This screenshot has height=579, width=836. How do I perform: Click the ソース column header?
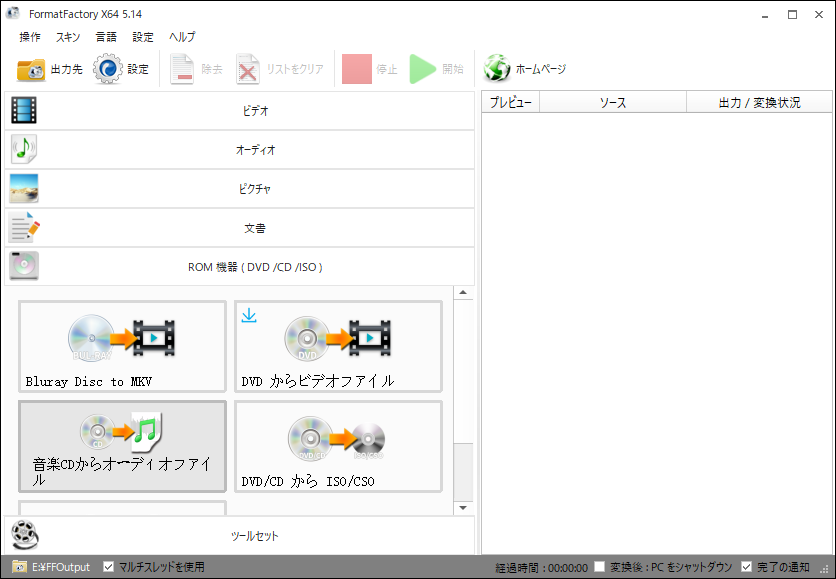coord(612,102)
